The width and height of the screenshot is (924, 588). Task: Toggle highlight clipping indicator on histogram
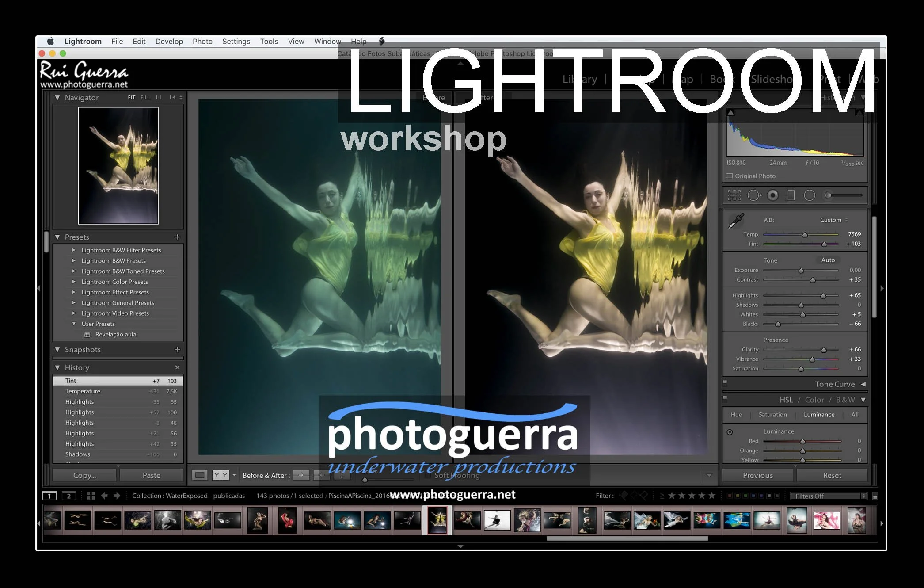coord(859,112)
